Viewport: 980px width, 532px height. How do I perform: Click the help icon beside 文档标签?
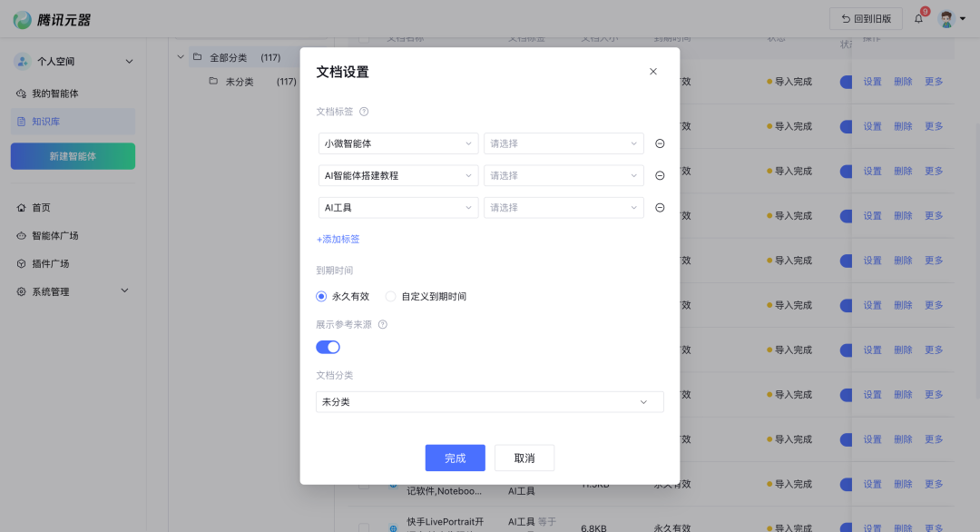tap(364, 112)
